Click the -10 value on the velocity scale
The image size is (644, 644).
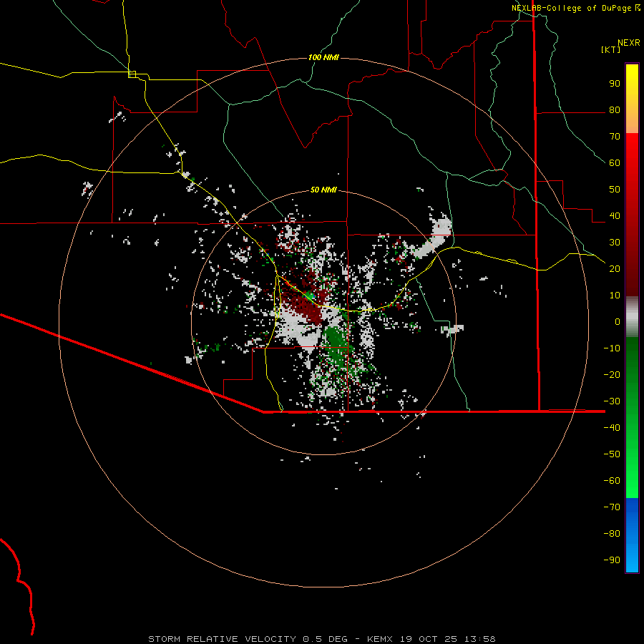coord(612,348)
